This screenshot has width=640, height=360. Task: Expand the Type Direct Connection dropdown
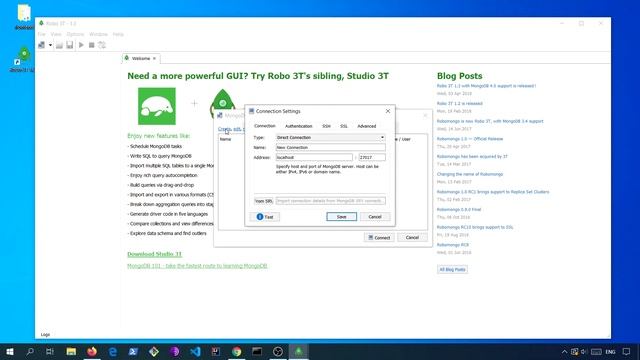[330, 138]
